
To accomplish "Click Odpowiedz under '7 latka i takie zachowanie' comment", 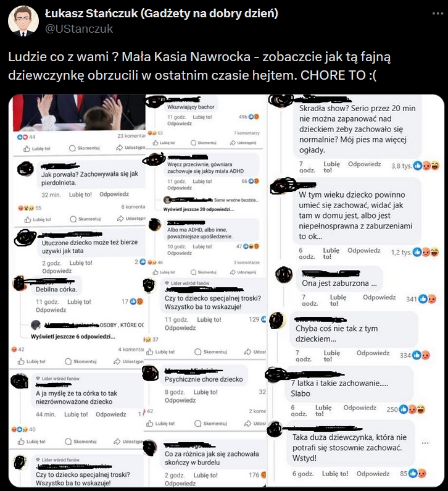I will click(360, 408).
